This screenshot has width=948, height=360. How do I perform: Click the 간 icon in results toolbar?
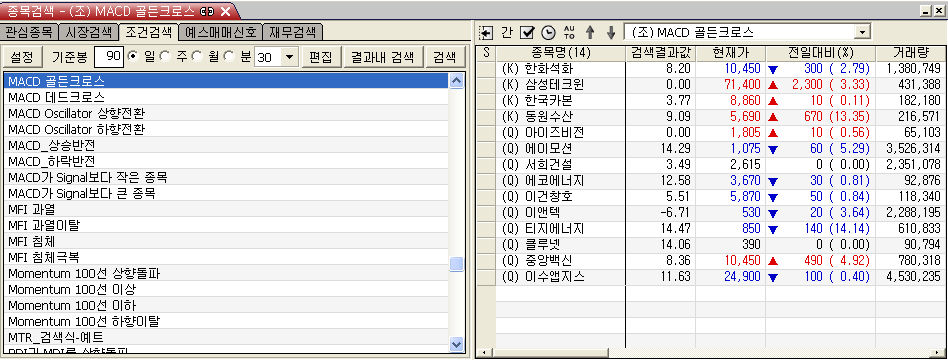(x=507, y=32)
